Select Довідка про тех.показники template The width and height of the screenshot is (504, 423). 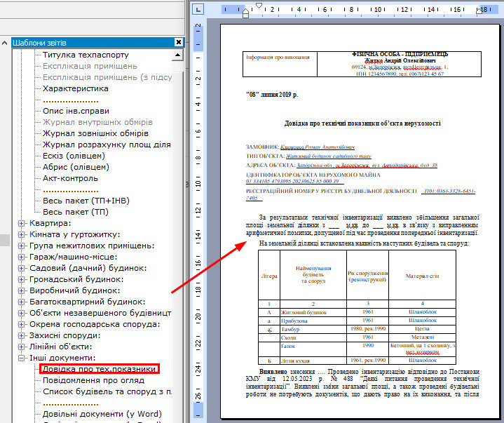[x=99, y=369]
